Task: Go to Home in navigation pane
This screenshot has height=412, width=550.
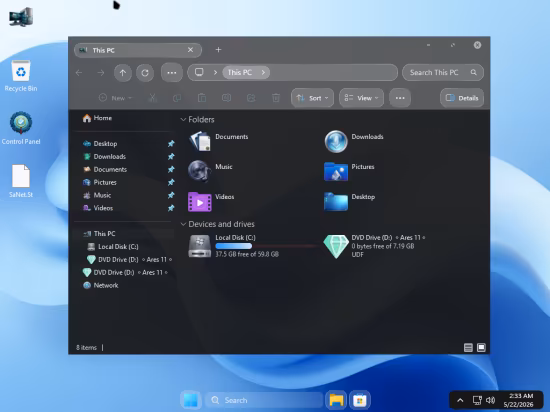Action: tap(97, 118)
